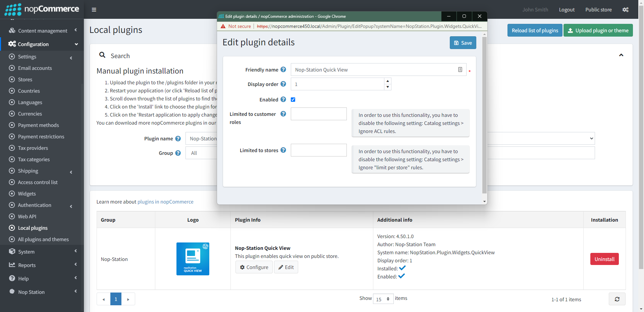Expand the Help menu
This screenshot has height=312, width=644.
(x=42, y=278)
